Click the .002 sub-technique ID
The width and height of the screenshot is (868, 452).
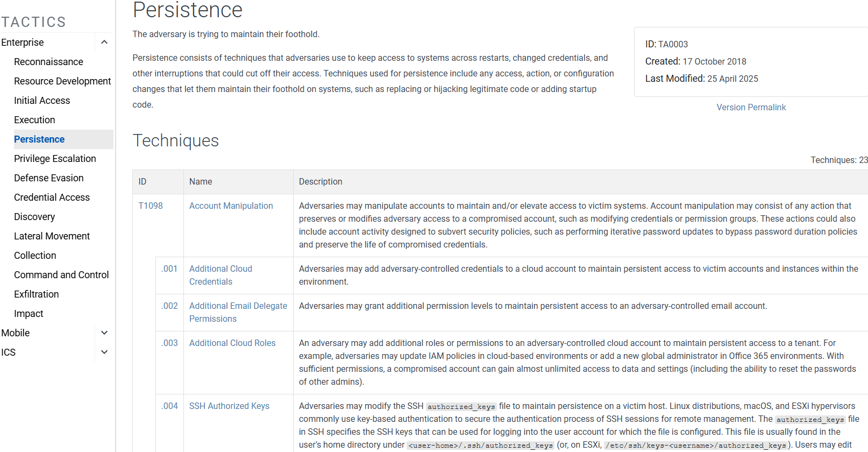(x=170, y=306)
